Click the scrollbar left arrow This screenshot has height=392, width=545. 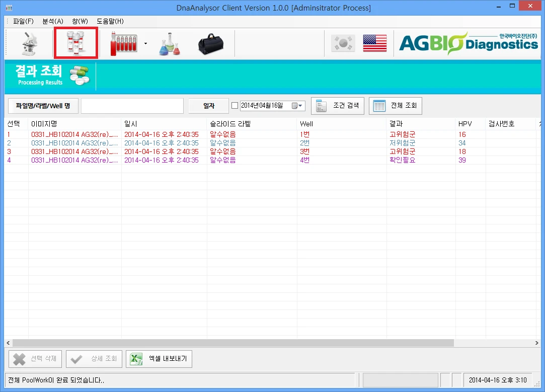[x=8, y=343]
